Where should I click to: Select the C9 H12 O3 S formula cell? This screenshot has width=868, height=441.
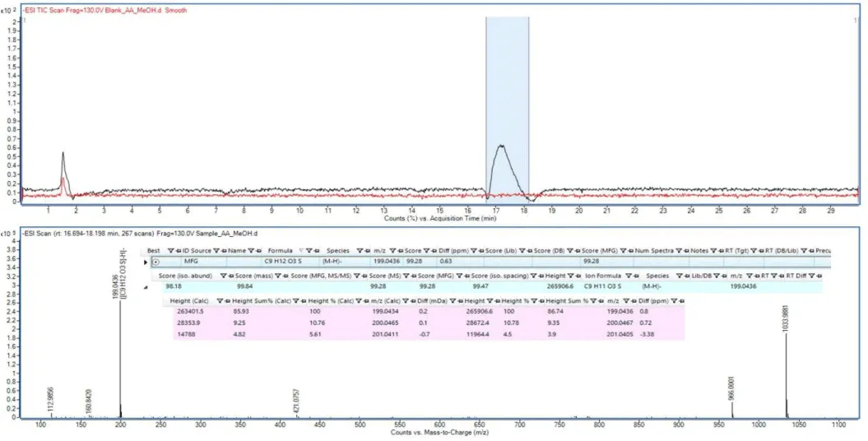(x=286, y=262)
